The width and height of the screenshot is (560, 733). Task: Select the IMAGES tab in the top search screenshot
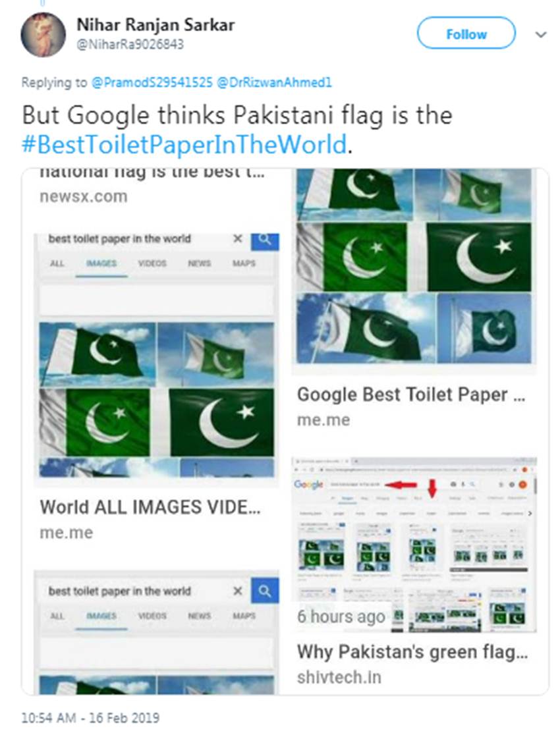pyautogui.click(x=101, y=263)
